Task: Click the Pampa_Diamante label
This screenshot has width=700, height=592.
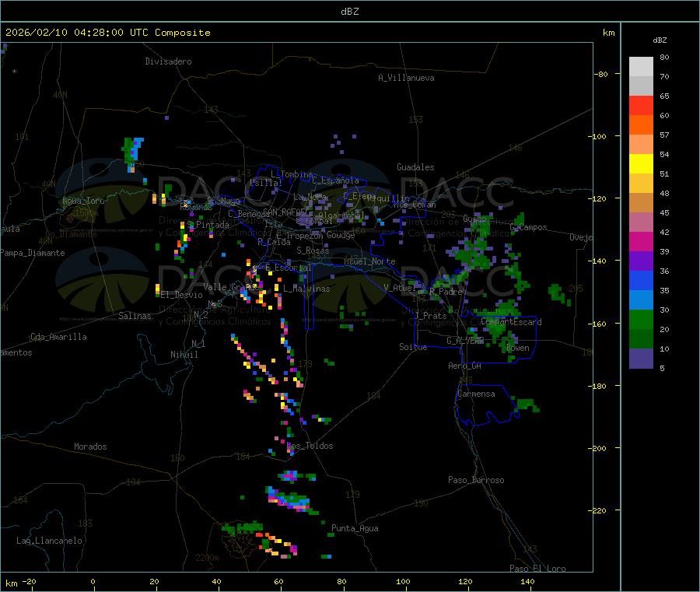Action: tap(32, 253)
